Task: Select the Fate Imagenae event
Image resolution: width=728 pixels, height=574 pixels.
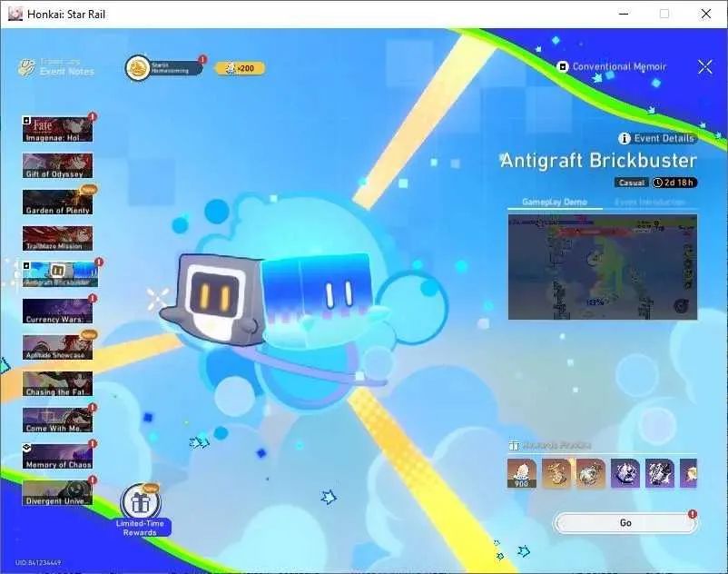Action: click(57, 129)
